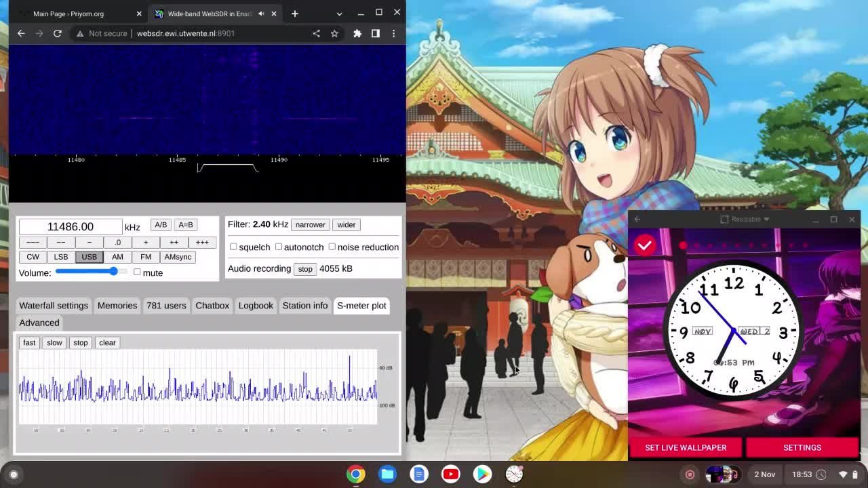
Task: Reload the WebSDR page
Action: tap(58, 33)
